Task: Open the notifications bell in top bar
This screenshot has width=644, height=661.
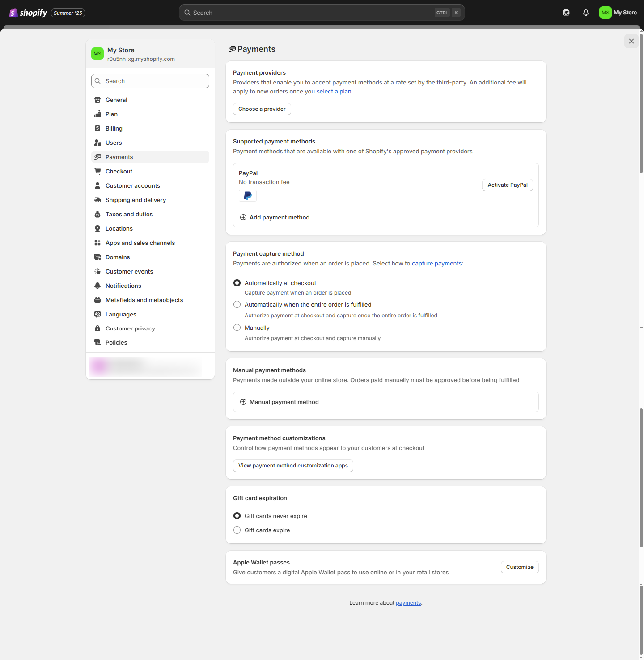Action: pos(586,13)
